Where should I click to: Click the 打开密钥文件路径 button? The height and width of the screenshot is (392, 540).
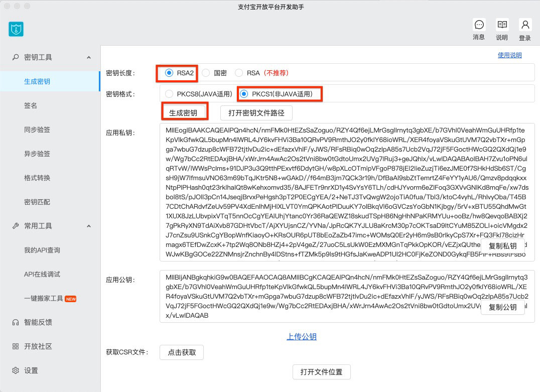point(256,113)
